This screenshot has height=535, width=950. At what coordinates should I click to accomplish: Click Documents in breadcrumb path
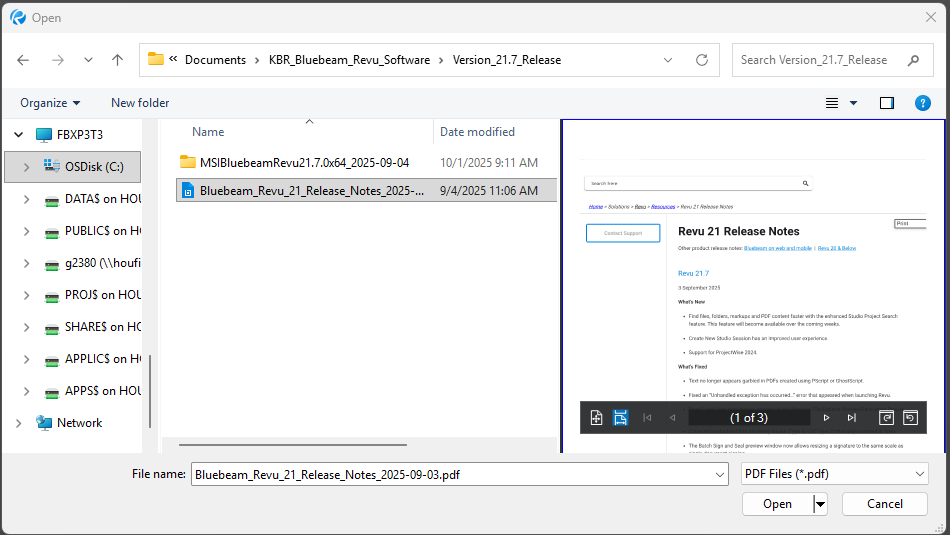pyautogui.click(x=215, y=60)
